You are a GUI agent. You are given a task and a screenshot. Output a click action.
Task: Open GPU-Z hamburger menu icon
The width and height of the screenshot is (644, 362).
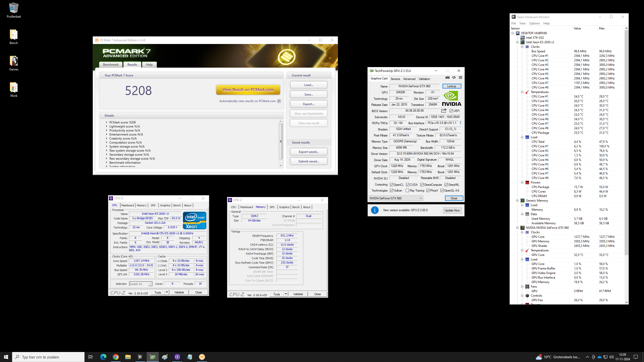(x=460, y=77)
